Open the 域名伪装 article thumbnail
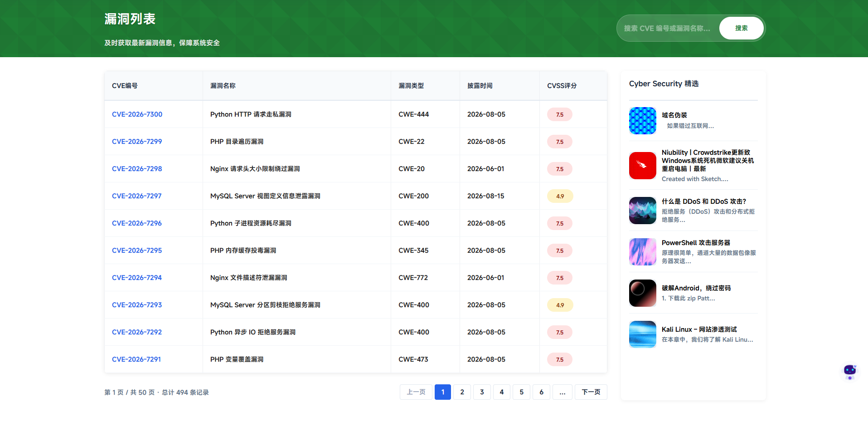The height and width of the screenshot is (422, 868). pyautogui.click(x=643, y=121)
